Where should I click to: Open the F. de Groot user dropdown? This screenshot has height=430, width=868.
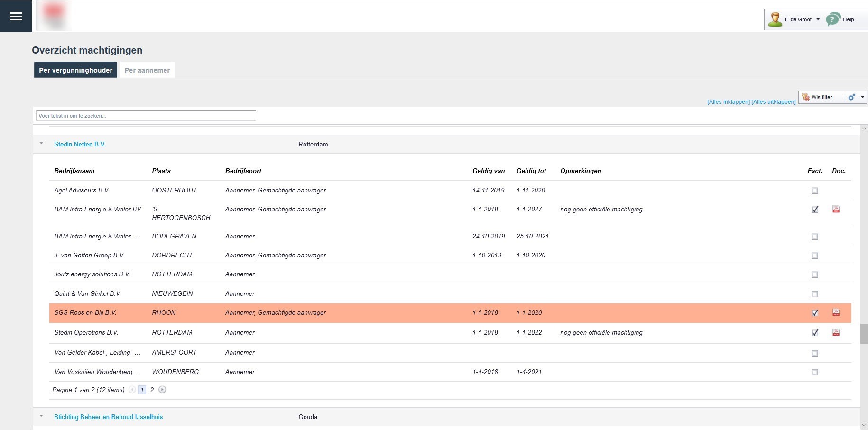(818, 19)
